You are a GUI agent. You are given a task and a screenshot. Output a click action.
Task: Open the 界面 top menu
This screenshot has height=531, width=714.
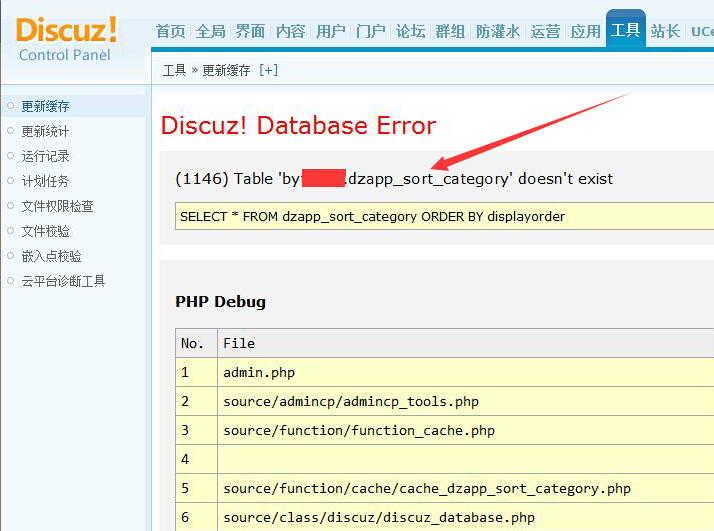pyautogui.click(x=250, y=31)
